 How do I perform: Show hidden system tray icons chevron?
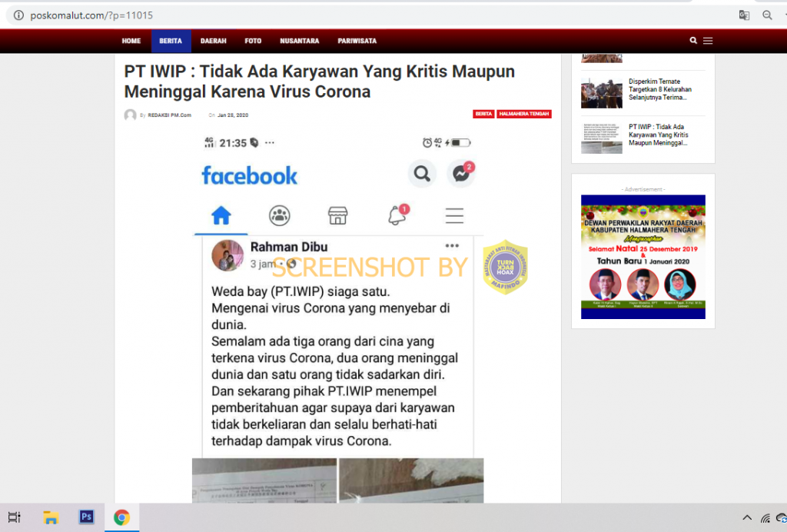(747, 517)
